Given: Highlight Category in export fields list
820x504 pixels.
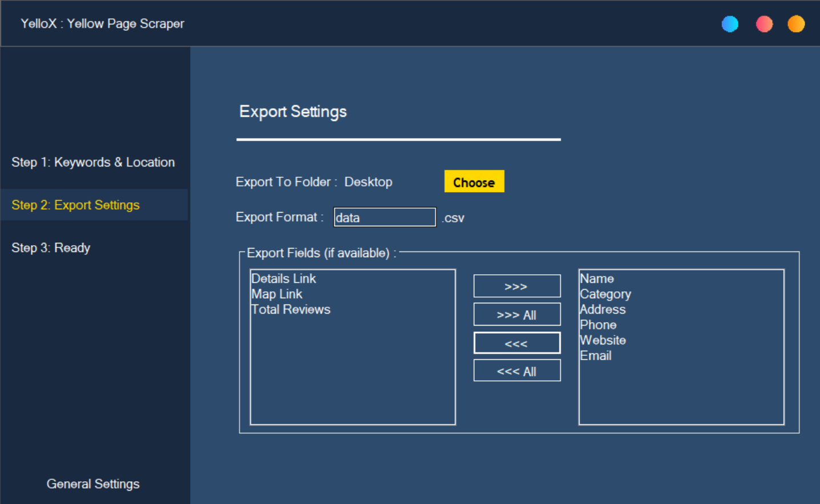Looking at the screenshot, I should point(605,294).
